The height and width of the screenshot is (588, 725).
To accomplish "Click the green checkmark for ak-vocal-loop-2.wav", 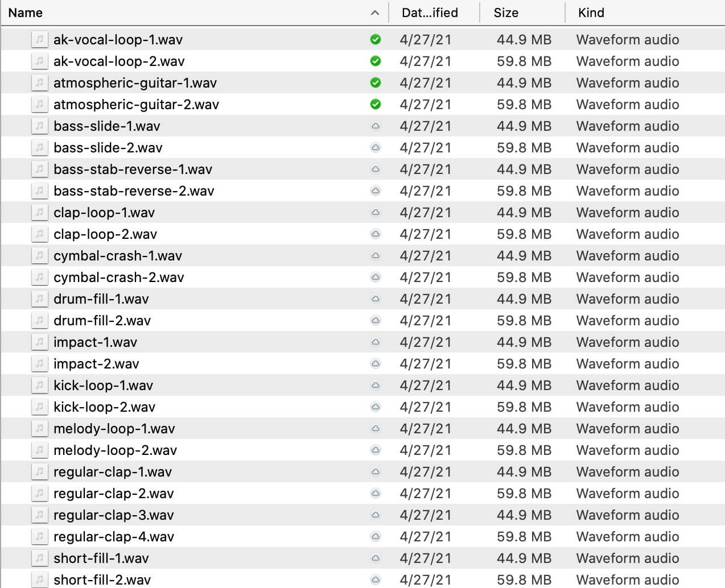I will (x=375, y=61).
